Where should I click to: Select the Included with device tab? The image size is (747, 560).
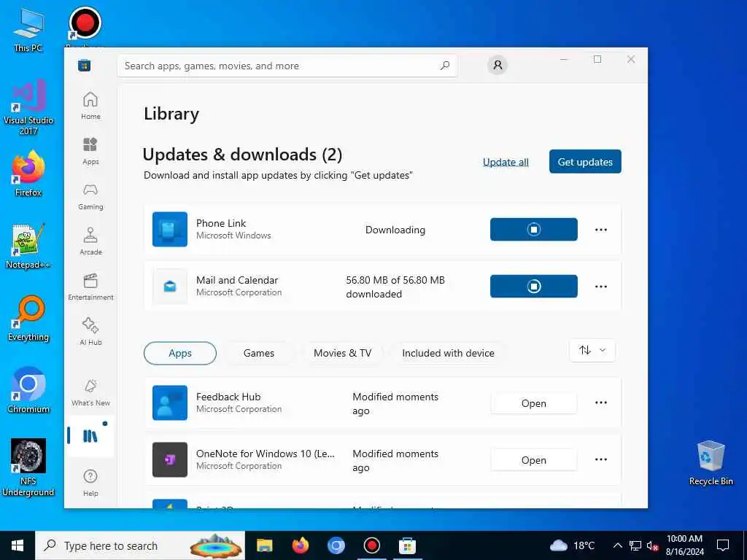[448, 353]
